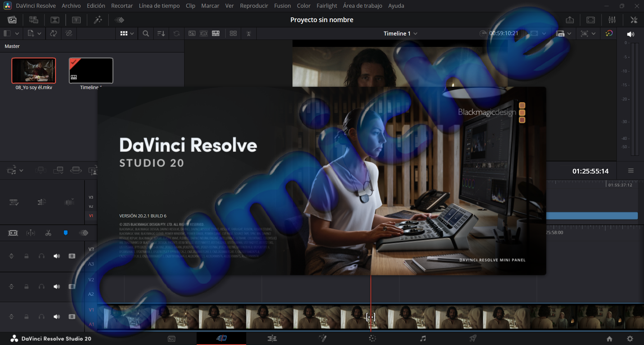Open the Área de trabajo menu
The image size is (644, 345).
[363, 6]
